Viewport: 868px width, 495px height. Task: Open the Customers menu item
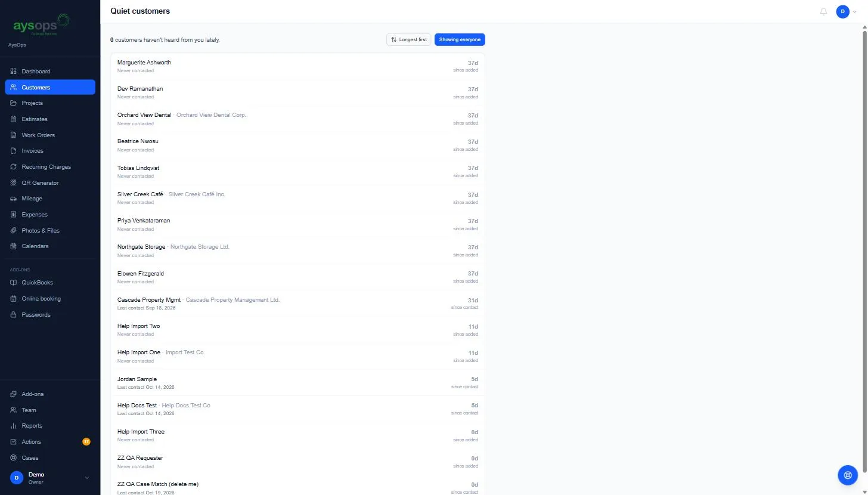point(50,88)
